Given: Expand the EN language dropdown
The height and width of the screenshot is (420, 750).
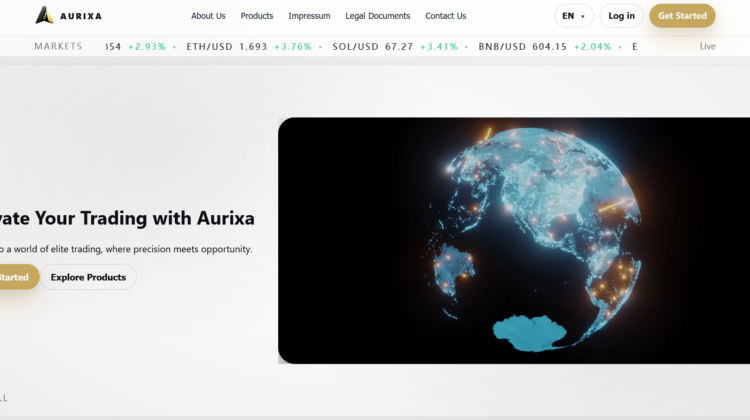Looking at the screenshot, I should tap(574, 16).
